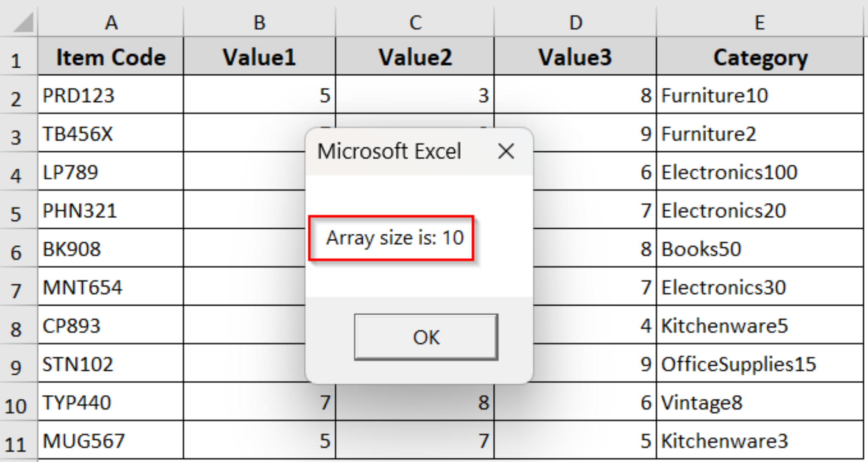Click the Value3 header cell

(575, 57)
